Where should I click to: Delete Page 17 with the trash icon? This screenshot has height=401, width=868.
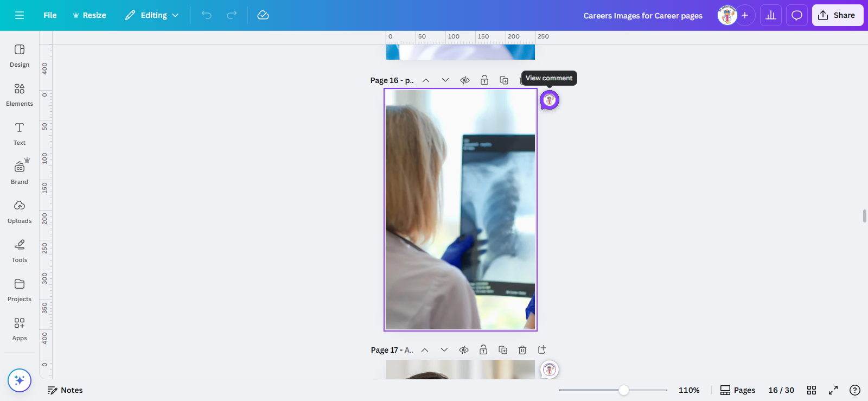pos(522,350)
